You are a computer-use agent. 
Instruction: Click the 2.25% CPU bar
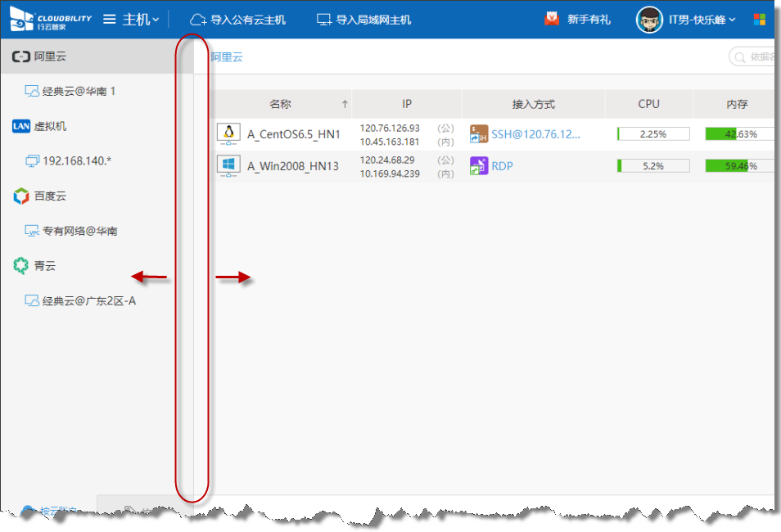point(653,134)
